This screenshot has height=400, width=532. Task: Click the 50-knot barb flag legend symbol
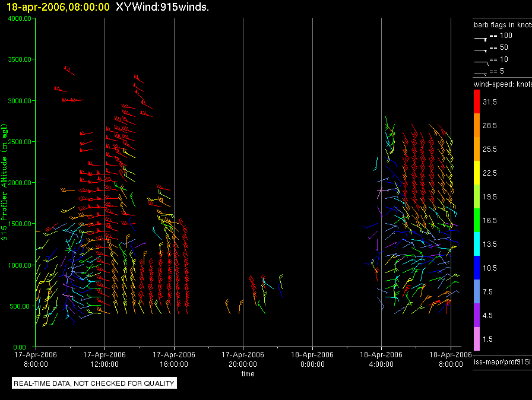pos(480,51)
